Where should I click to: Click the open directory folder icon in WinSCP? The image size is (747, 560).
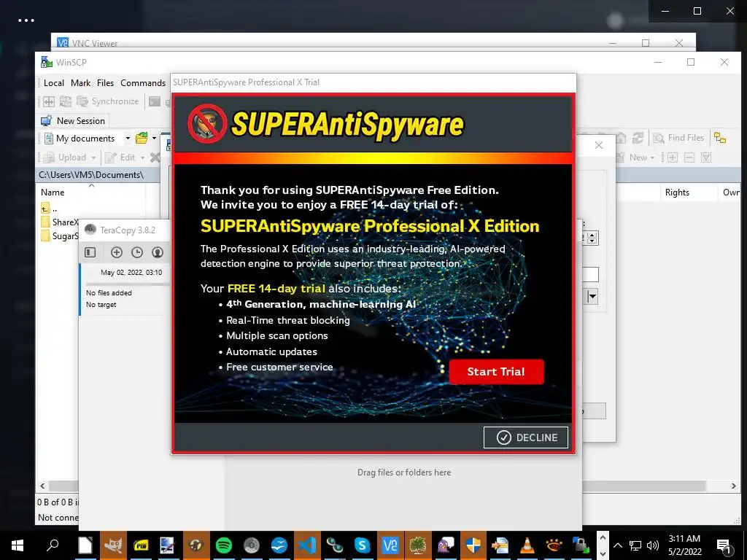pyautogui.click(x=142, y=139)
